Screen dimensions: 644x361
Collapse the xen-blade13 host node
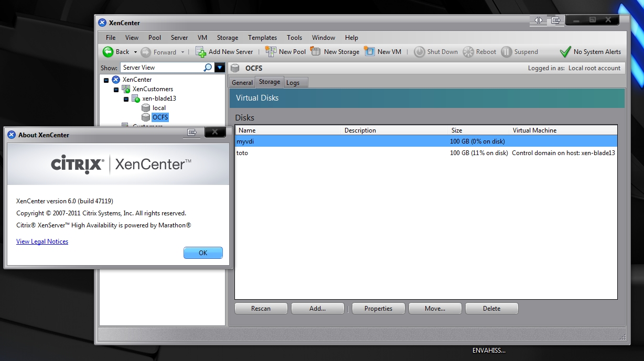[126, 99]
